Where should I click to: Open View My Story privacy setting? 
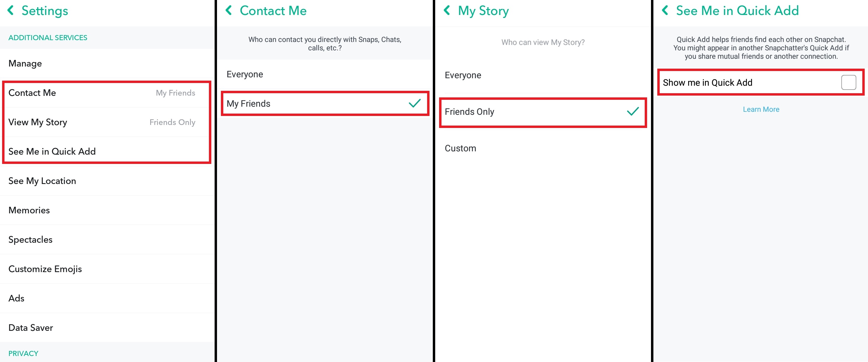[x=106, y=122]
